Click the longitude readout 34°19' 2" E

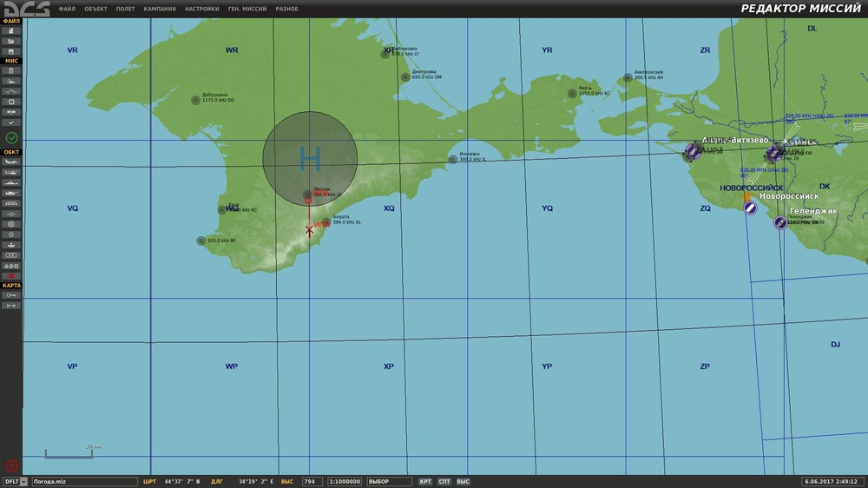[x=256, y=481]
